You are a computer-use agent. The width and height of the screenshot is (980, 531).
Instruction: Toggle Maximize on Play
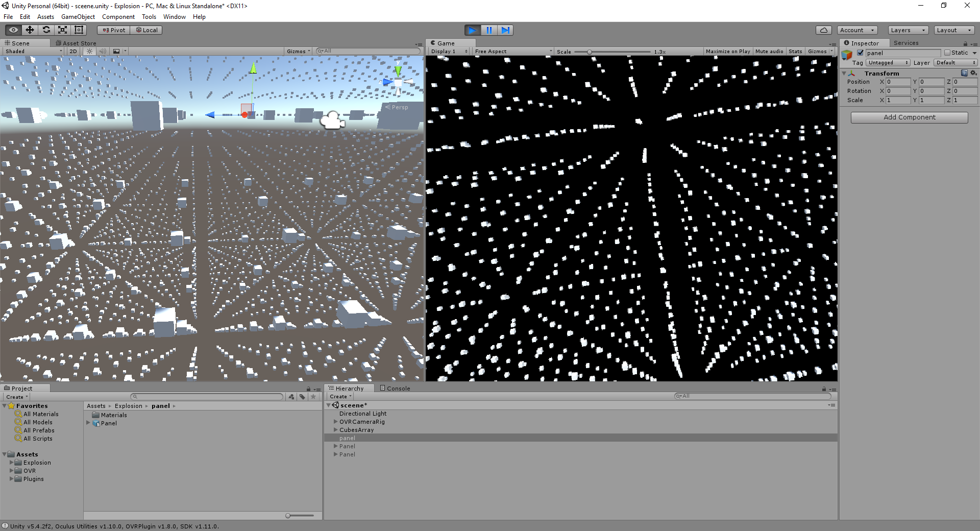click(x=728, y=51)
